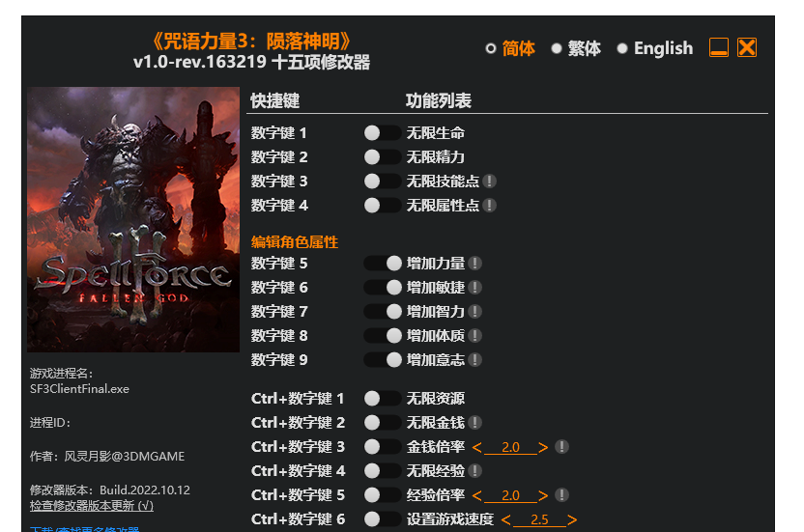Click 修改器版本 Build.2022.10.12 text
This screenshot has height=532, width=804.
(x=110, y=490)
